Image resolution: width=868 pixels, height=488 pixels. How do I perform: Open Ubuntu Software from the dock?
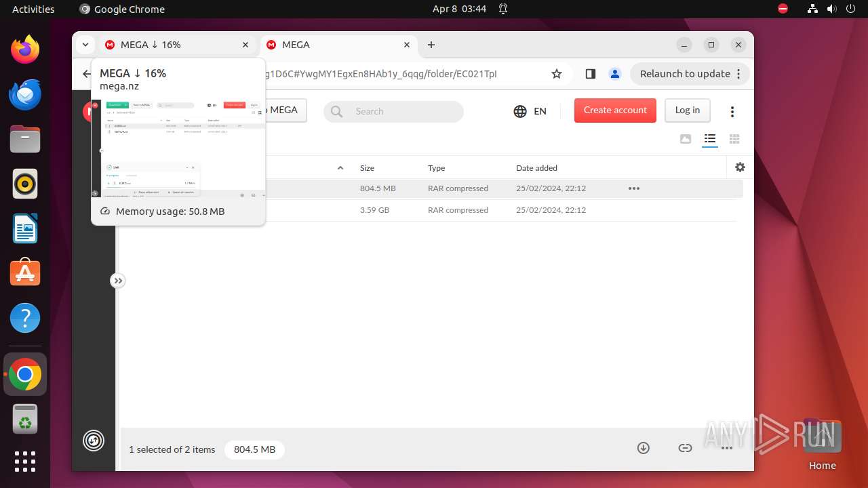pyautogui.click(x=25, y=273)
